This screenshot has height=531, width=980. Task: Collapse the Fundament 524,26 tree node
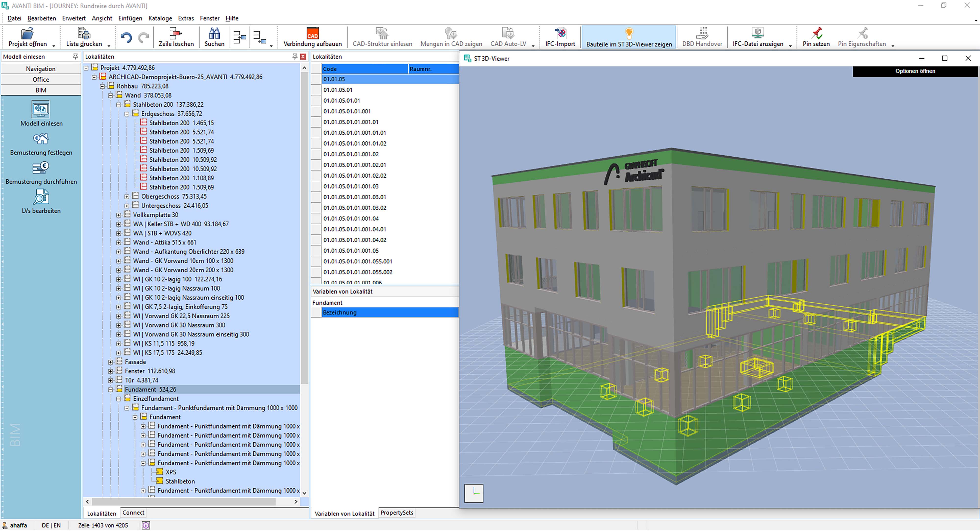tap(110, 390)
